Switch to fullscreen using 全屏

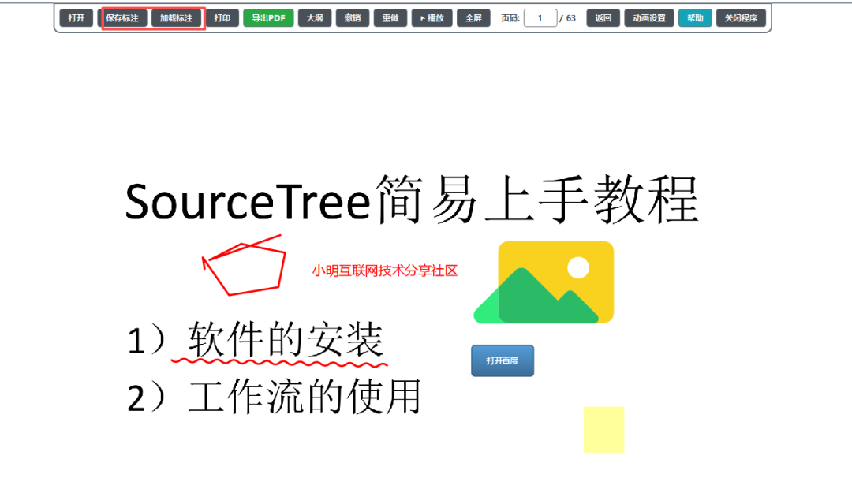[473, 18]
